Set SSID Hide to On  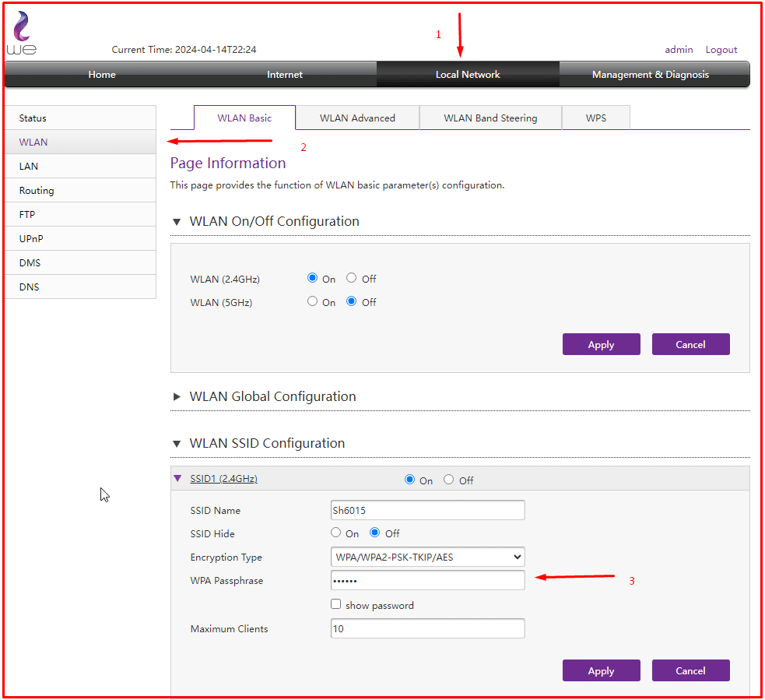336,533
